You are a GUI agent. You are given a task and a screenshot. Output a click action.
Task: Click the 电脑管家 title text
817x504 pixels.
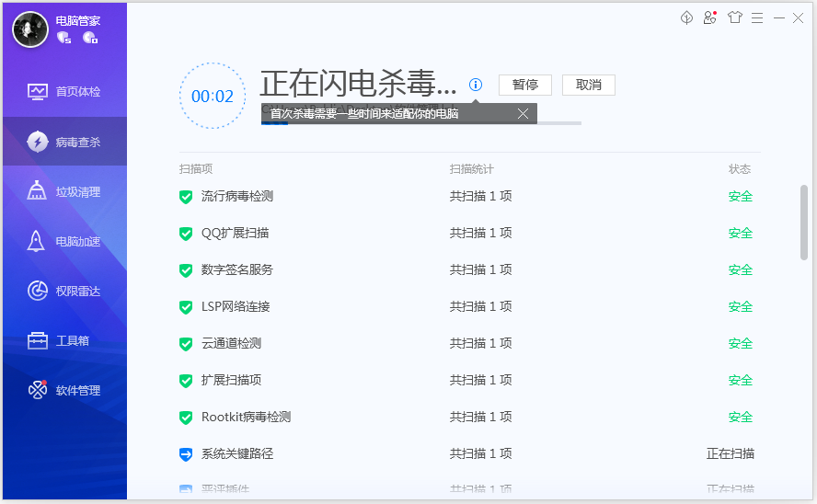(78, 21)
